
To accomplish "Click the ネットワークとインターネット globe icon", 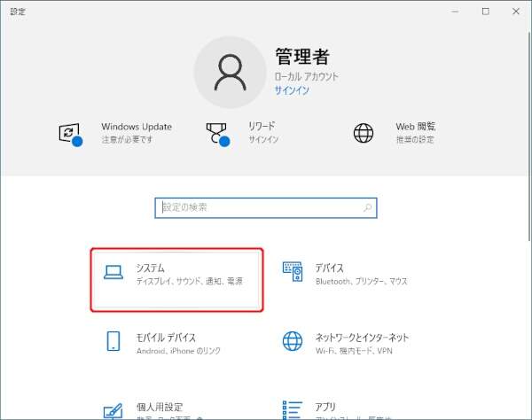I will [x=293, y=341].
